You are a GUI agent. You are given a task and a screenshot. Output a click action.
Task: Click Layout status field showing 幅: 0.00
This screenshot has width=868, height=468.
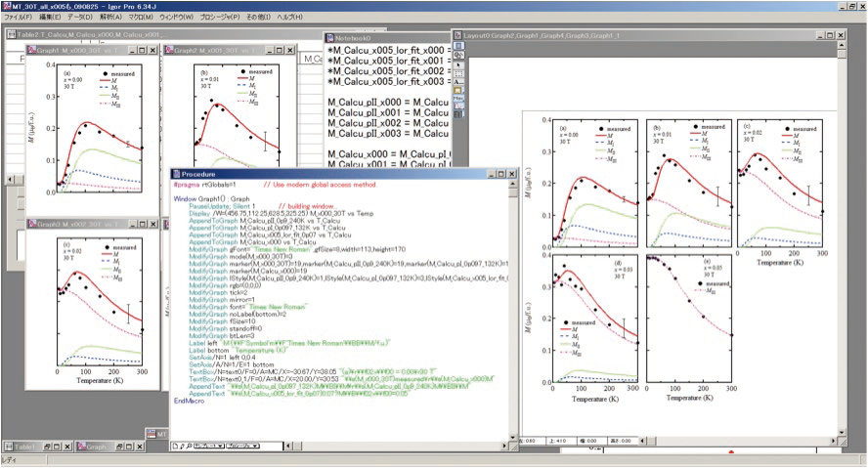(591, 441)
